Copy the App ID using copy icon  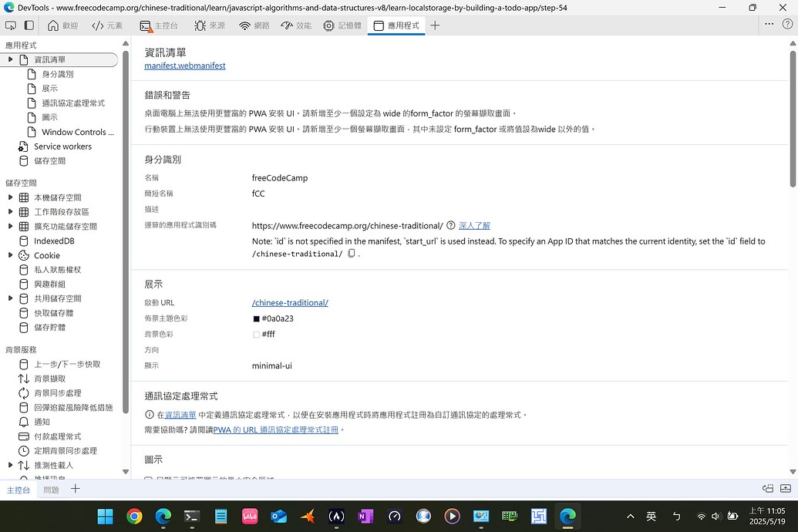pyautogui.click(x=352, y=252)
